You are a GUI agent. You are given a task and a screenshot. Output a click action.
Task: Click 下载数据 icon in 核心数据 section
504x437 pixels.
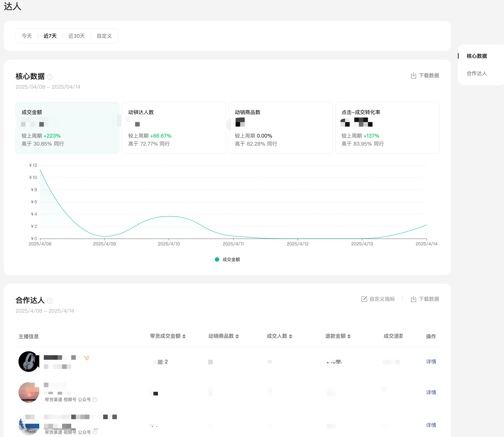coord(413,76)
